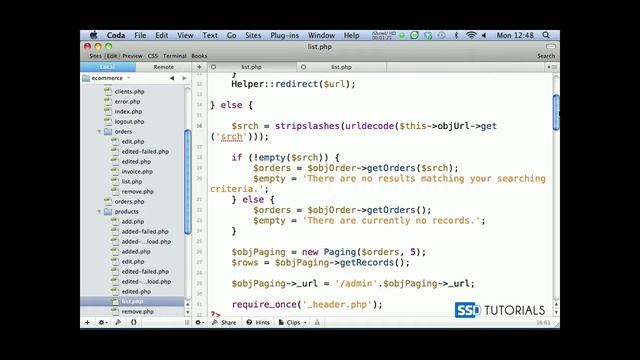
Task: Open the Plug-ins menu
Action: pos(284,36)
